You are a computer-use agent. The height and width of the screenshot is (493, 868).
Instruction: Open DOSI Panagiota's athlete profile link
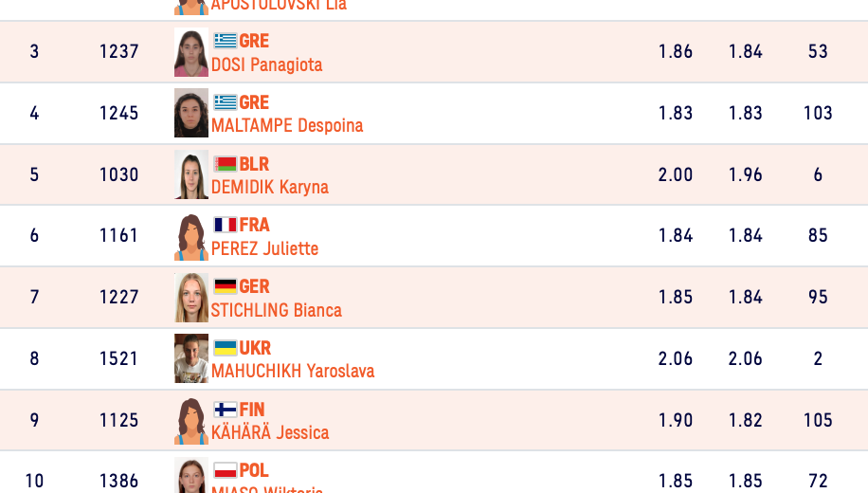click(x=266, y=65)
